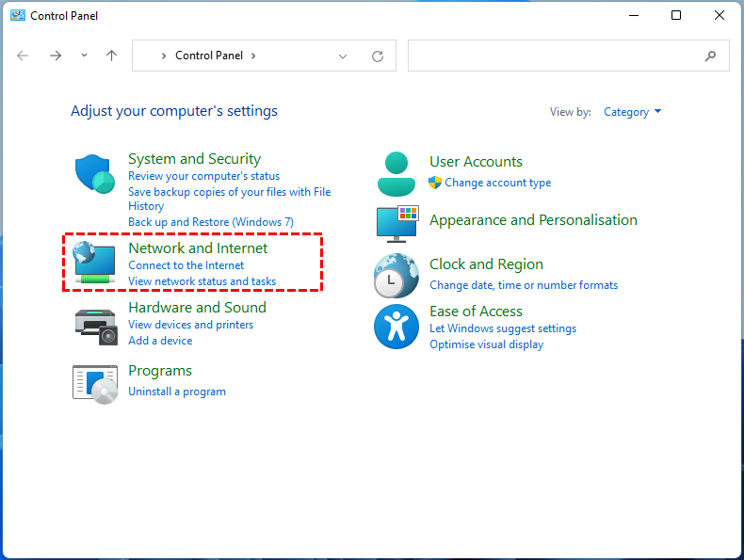Click the Control Panel title bar icon
744x560 pixels.
click(18, 15)
